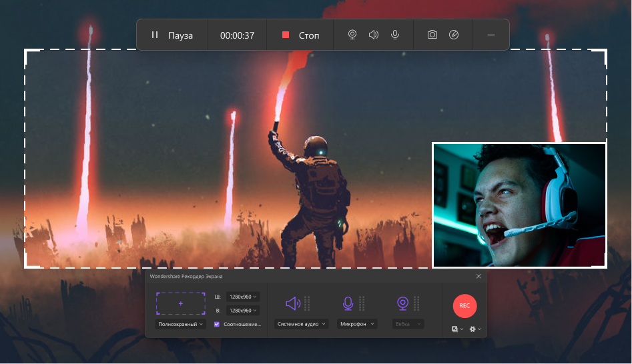The width and height of the screenshot is (632, 364).
Task: Click the webcam picture-in-picture preview
Action: pyautogui.click(x=519, y=205)
